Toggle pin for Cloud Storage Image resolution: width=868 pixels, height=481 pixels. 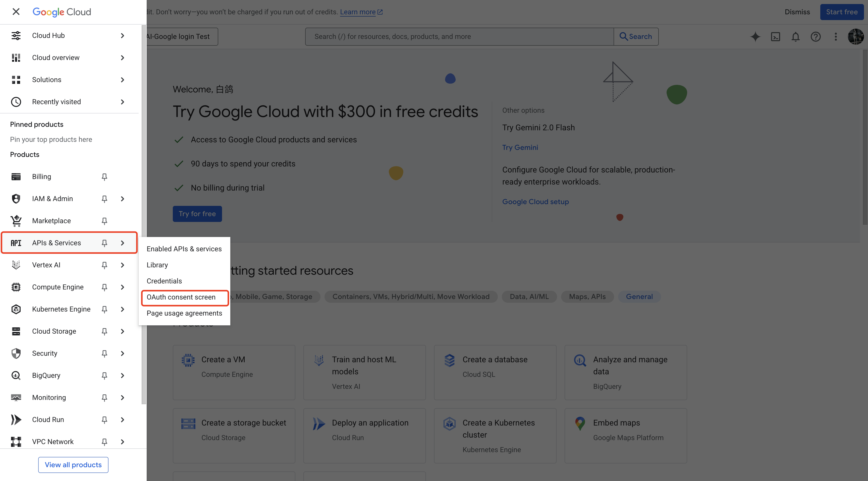click(x=104, y=331)
